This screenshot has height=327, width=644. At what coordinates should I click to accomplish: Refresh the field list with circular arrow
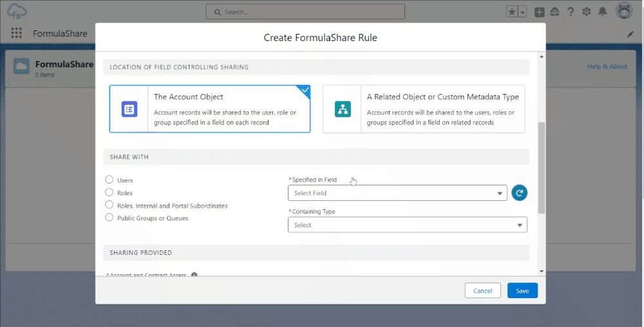(x=519, y=193)
